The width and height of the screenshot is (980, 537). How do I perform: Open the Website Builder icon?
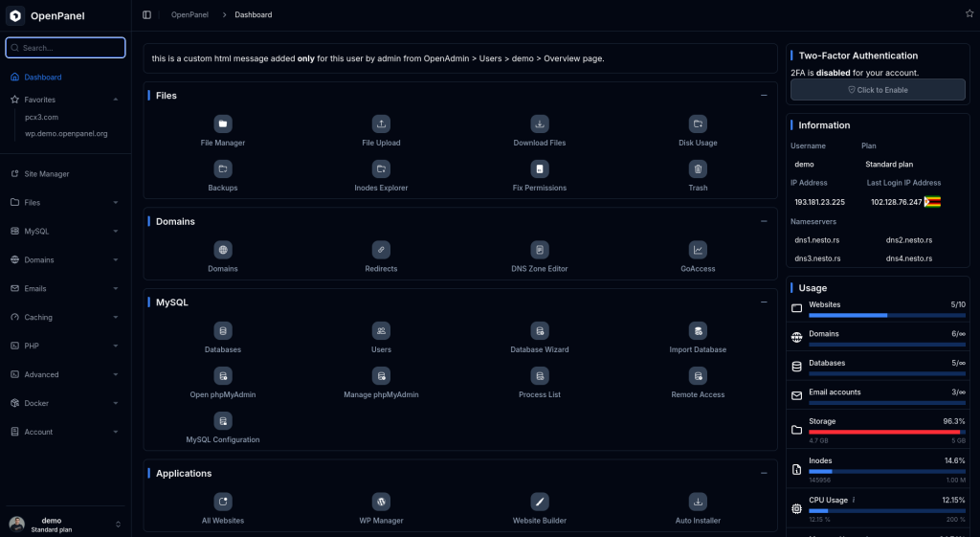pyautogui.click(x=540, y=502)
